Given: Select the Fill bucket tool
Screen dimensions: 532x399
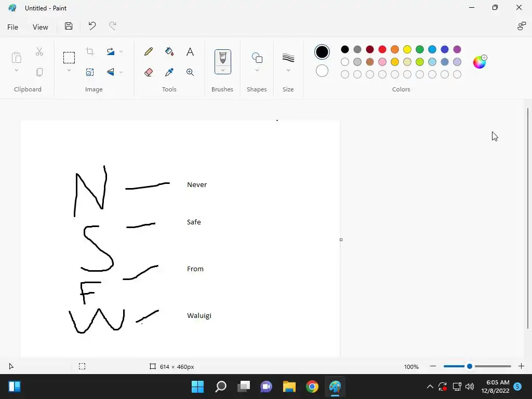Looking at the screenshot, I should [x=169, y=51].
